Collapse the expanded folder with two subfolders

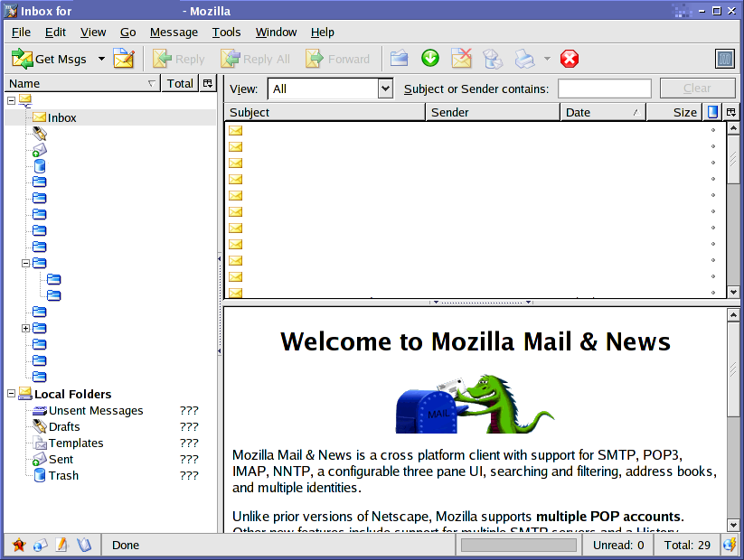[26, 263]
